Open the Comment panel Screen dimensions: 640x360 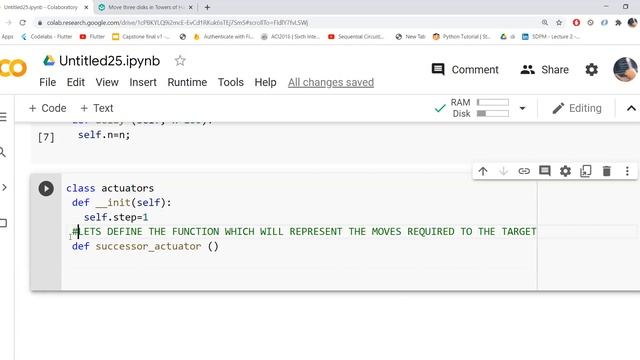465,70
